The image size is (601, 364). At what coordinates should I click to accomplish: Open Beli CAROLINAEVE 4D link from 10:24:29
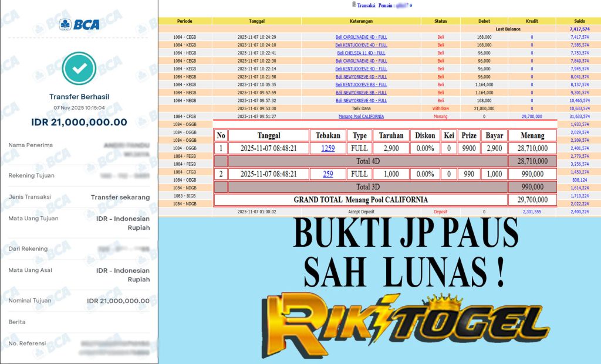[361, 36]
